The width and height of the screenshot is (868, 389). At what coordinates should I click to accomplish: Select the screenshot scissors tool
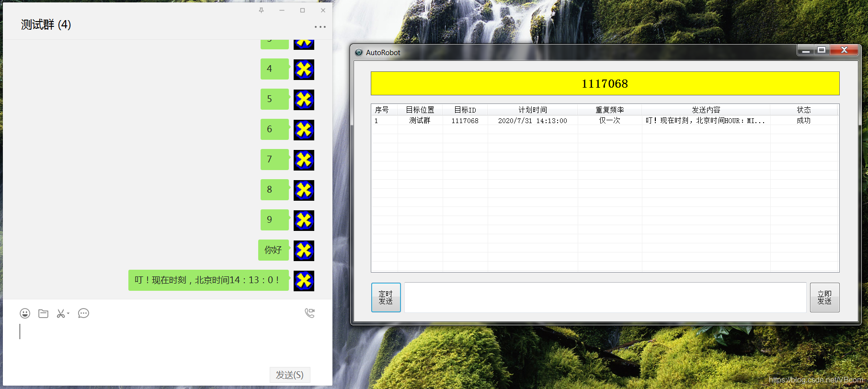pos(61,313)
